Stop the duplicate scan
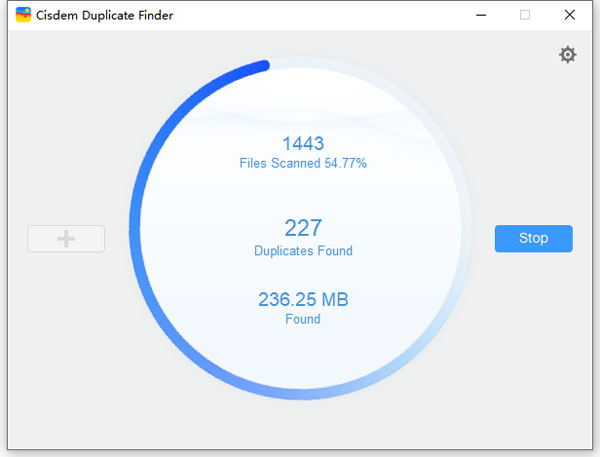The image size is (600, 457). [533, 238]
